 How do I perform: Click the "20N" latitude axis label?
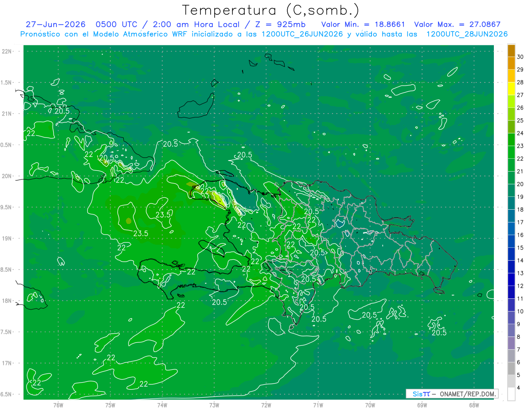coord(7,176)
